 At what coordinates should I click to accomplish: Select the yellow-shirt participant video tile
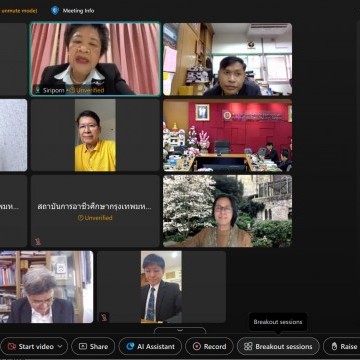point(95,135)
